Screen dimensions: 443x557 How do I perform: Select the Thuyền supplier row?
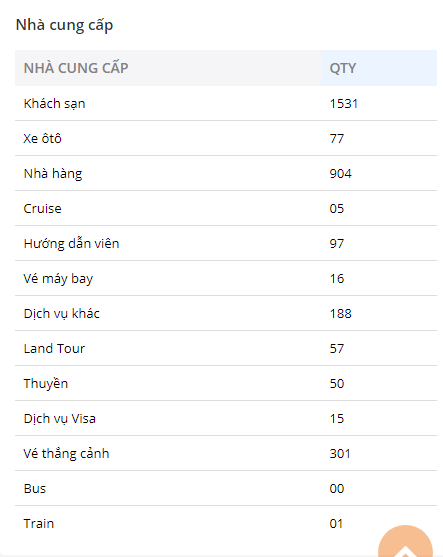(x=226, y=383)
